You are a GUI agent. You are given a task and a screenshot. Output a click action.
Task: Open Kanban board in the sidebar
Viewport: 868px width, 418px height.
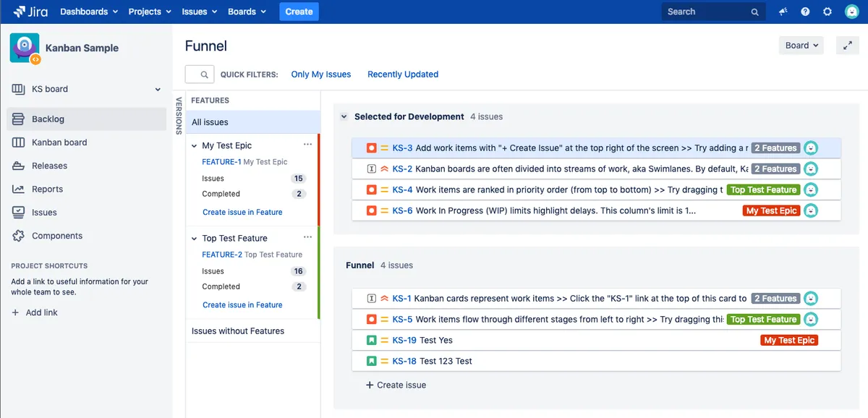pos(86,142)
